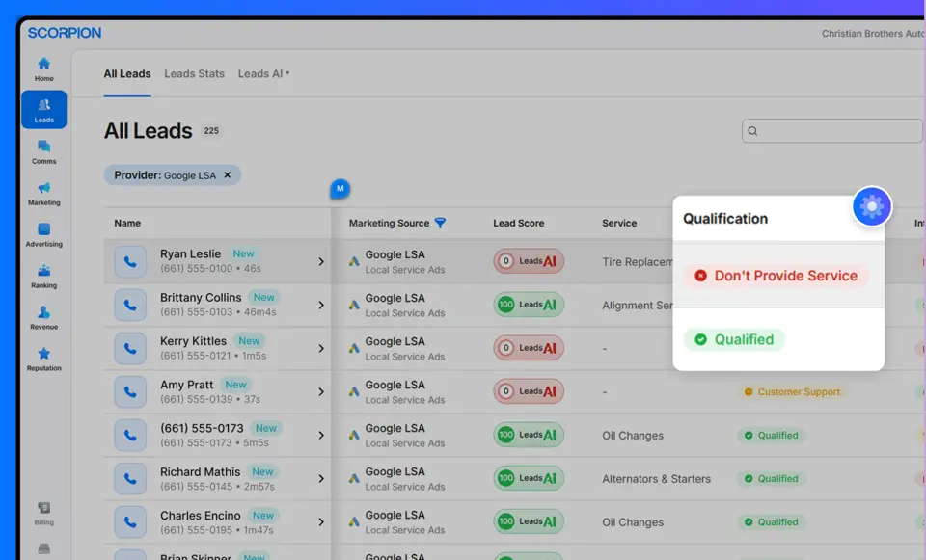Image resolution: width=926 pixels, height=560 pixels.
Task: Open Reputation star icon
Action: tap(43, 359)
